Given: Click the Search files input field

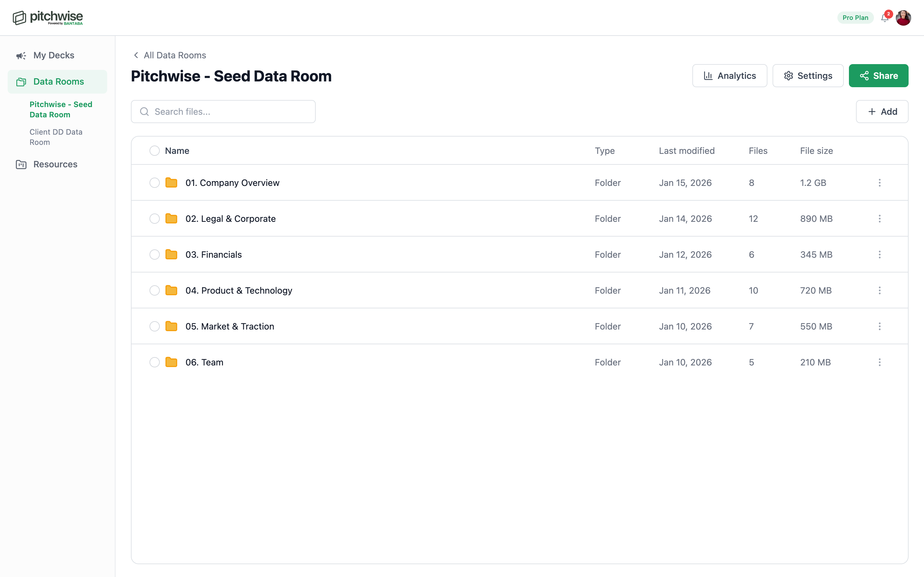Looking at the screenshot, I should tap(223, 112).
